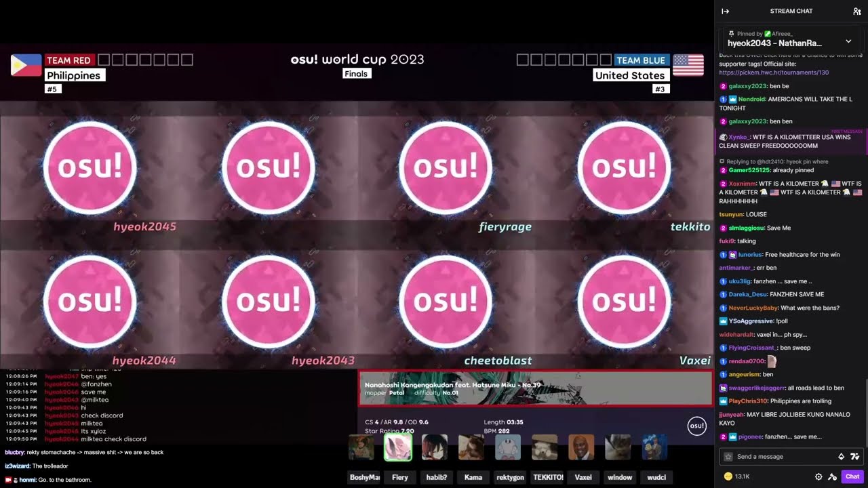Screen dimensions: 868x488
Task: Click the emote in rendaa0700's message
Action: (x=772, y=361)
